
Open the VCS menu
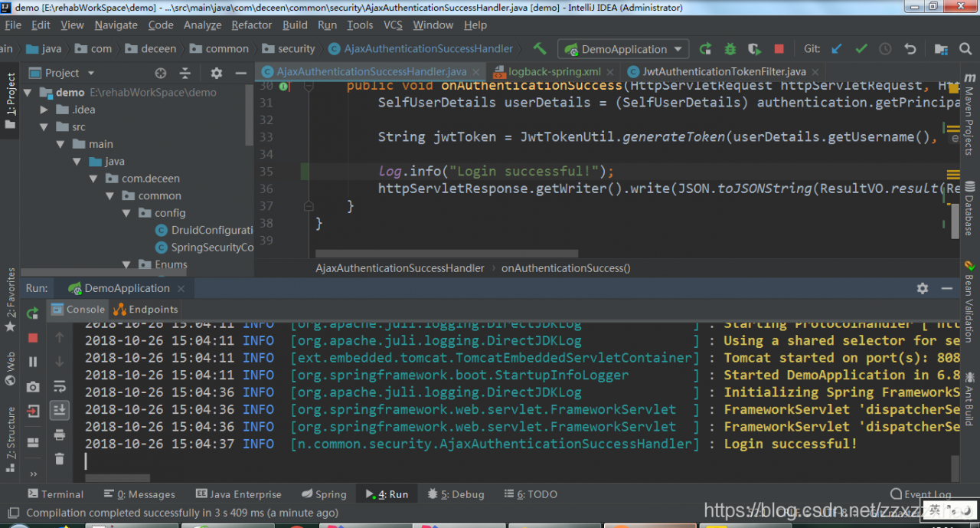point(393,25)
